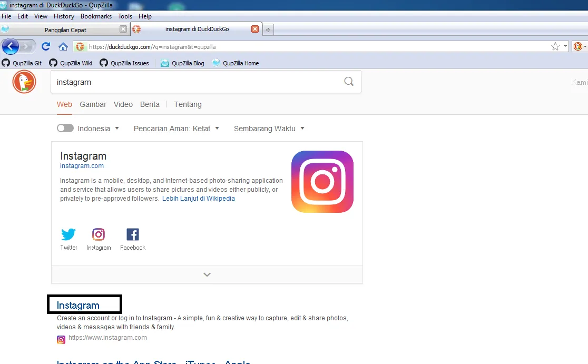Open the Edit menu
The width and height of the screenshot is (588, 364).
[23, 16]
